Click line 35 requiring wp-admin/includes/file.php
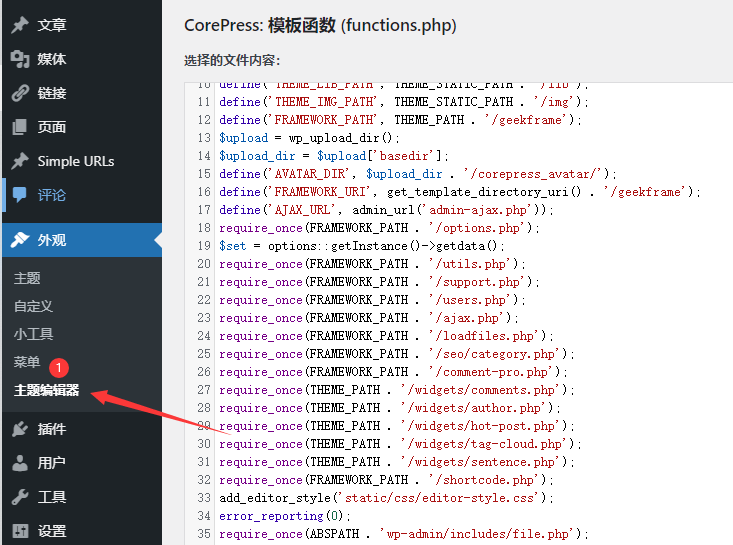The width and height of the screenshot is (733, 545). click(404, 534)
